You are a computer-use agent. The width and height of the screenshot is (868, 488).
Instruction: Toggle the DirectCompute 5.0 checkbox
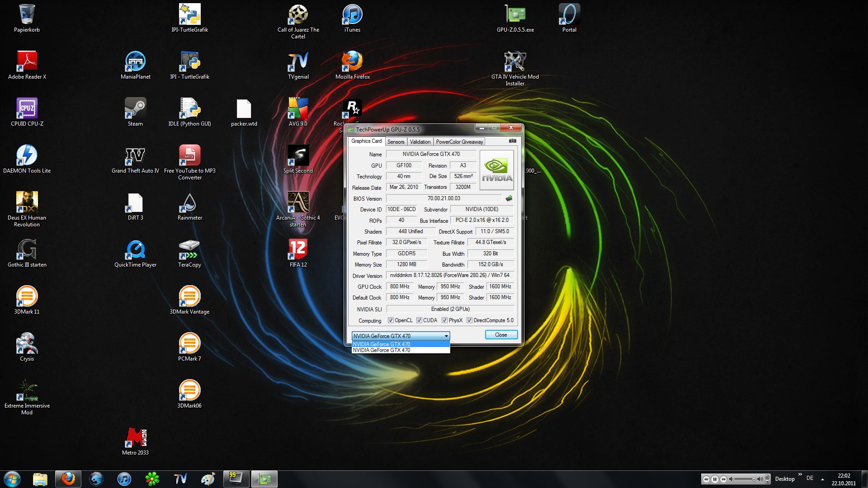pos(470,320)
